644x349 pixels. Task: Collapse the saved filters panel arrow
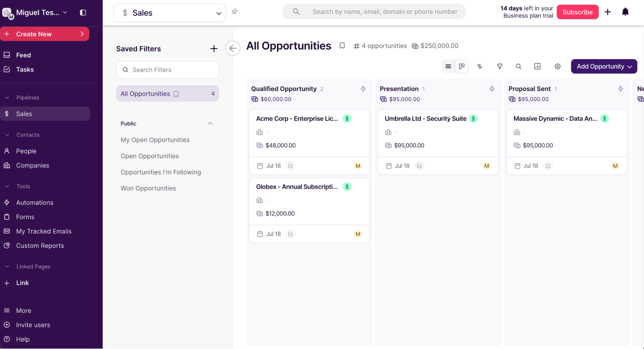pos(233,48)
